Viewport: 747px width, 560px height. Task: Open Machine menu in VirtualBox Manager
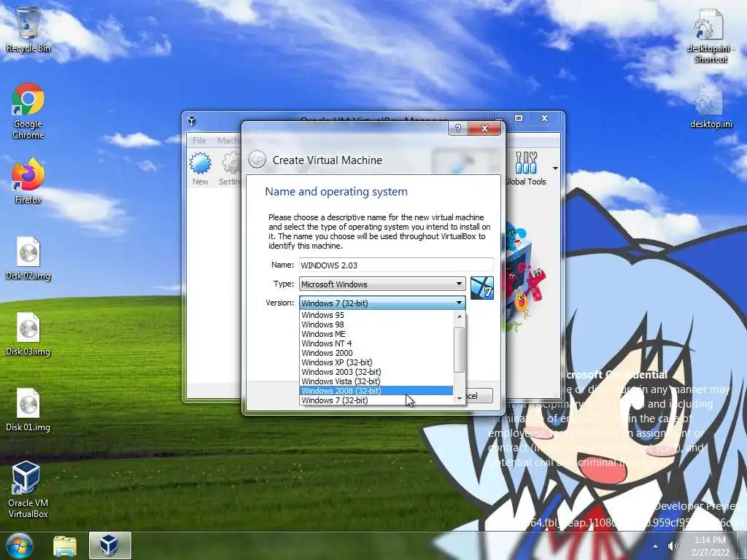tap(228, 141)
